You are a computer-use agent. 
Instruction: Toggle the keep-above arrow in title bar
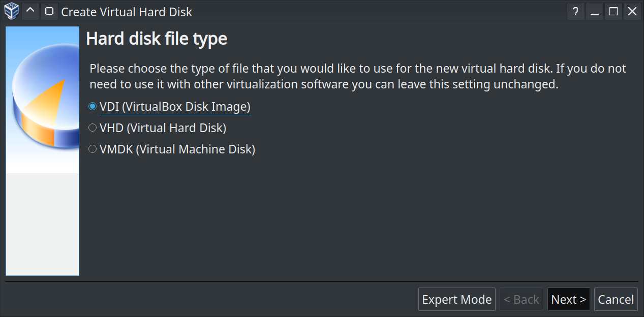point(30,11)
